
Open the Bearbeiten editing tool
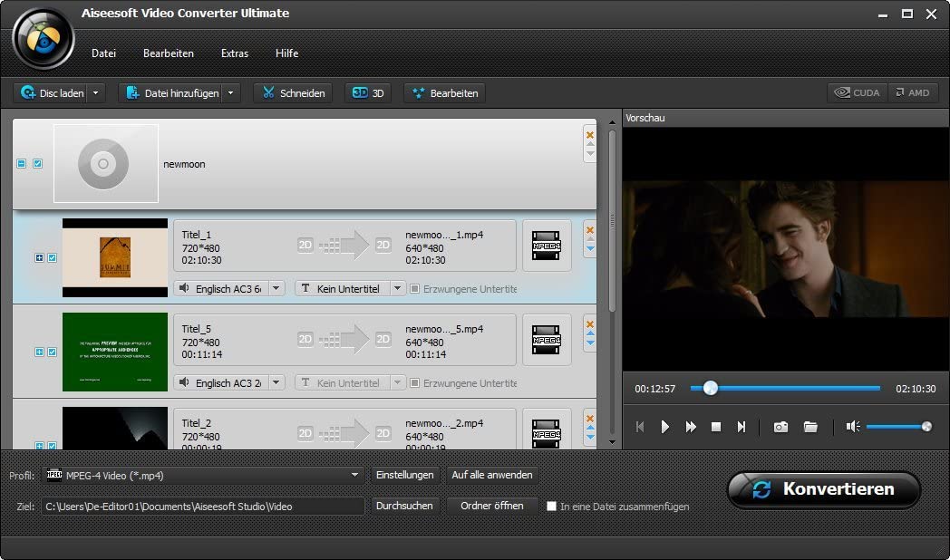click(x=444, y=92)
